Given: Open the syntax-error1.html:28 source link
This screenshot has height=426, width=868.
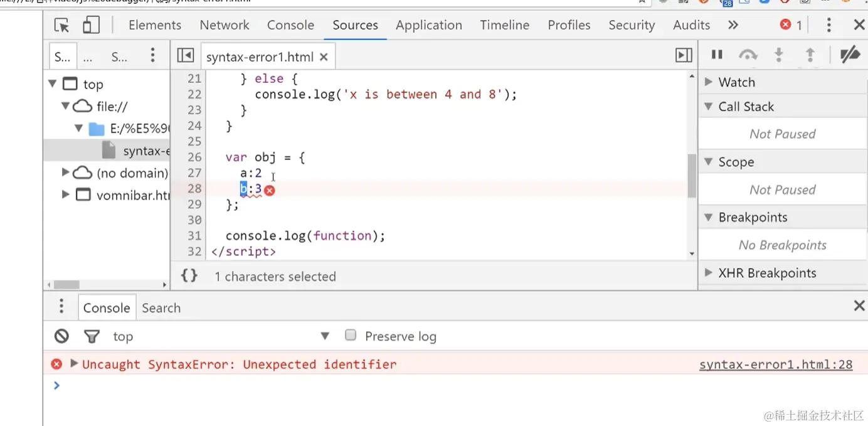Looking at the screenshot, I should [776, 365].
